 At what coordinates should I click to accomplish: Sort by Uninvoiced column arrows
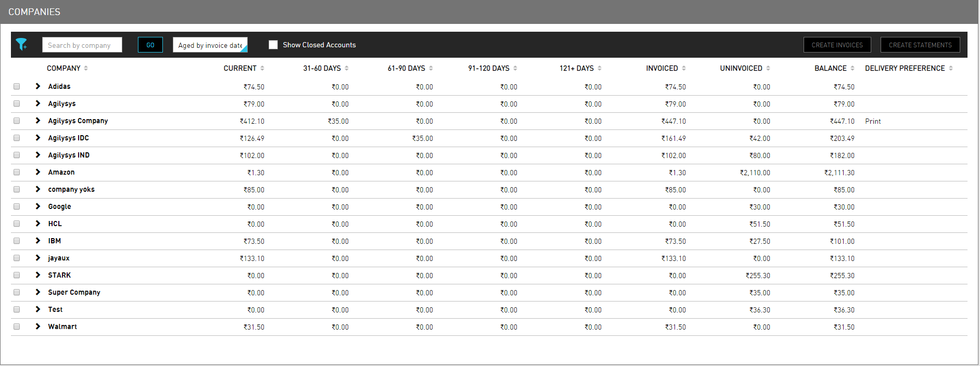pos(768,68)
